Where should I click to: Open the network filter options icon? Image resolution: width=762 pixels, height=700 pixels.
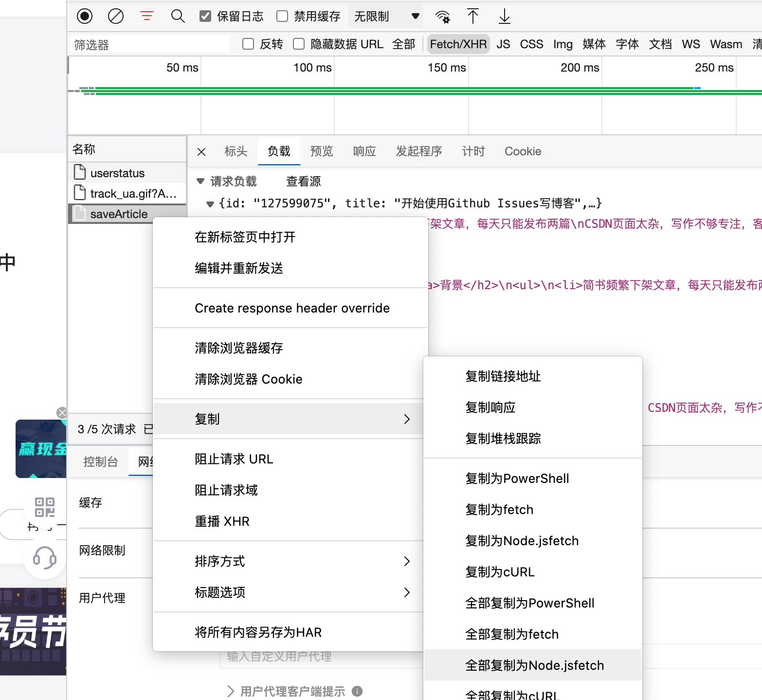146,16
